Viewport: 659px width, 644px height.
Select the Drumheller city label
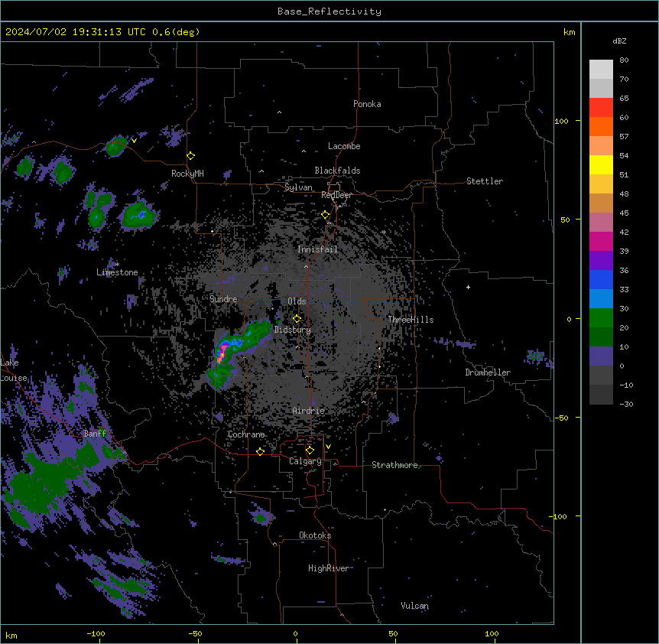[x=488, y=372]
